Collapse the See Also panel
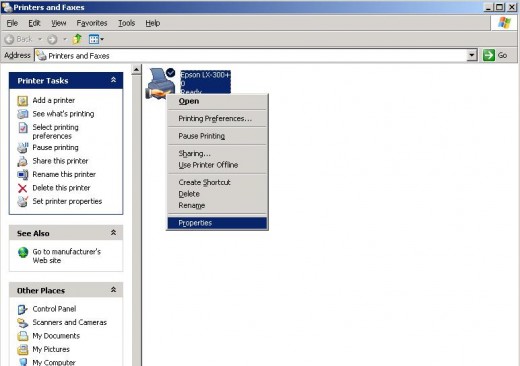Screen dimensions: 520x366 coord(113,233)
